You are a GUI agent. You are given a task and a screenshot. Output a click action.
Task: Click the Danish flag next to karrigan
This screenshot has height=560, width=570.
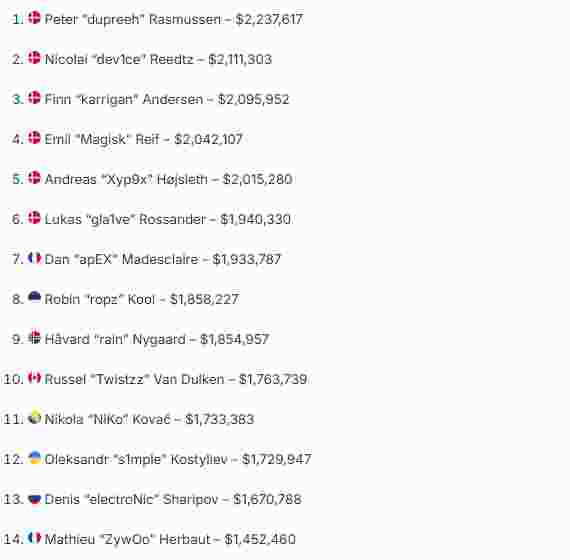[35, 98]
